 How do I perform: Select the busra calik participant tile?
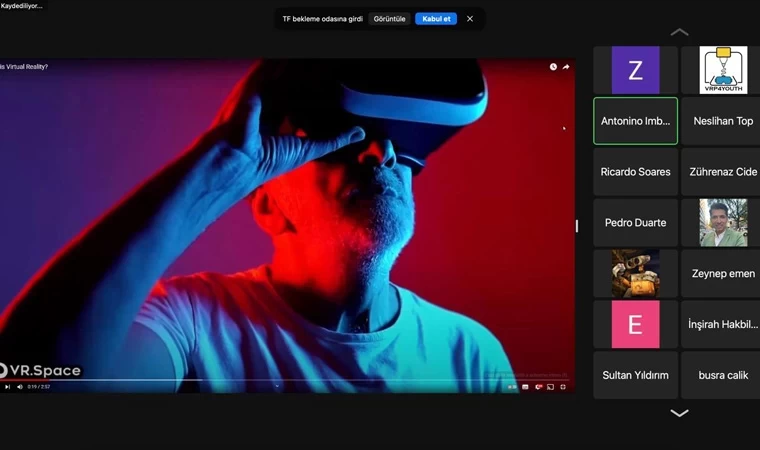[723, 375]
